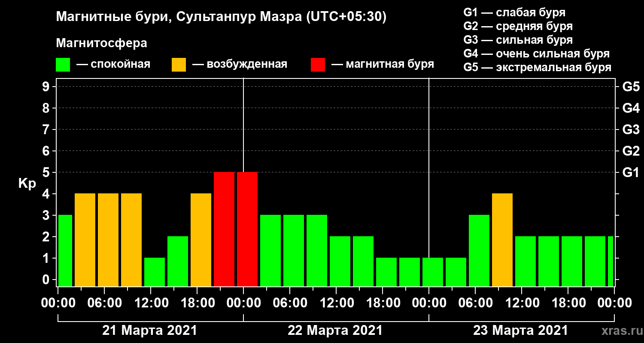Click the orange bar above 18:00 on 21 March
Viewport: 644px width, 343px height.
201,240
